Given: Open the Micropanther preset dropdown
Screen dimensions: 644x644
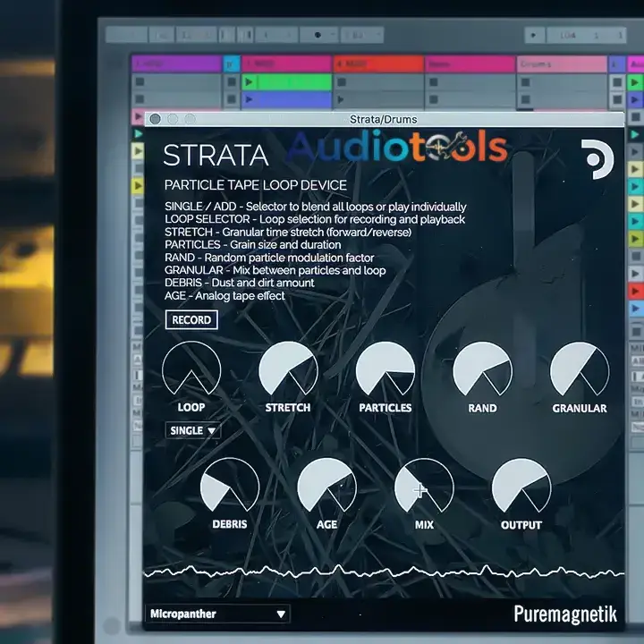Looking at the screenshot, I should coord(217,614).
